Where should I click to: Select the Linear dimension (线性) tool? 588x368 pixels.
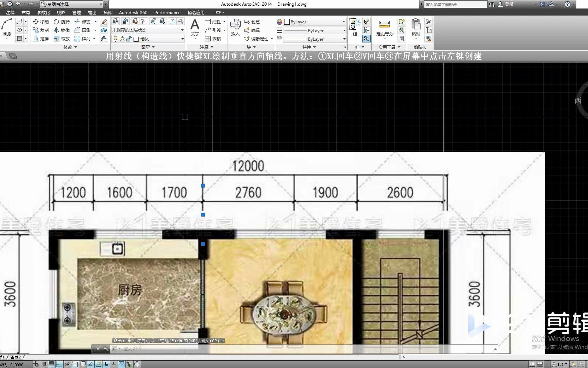click(x=213, y=22)
